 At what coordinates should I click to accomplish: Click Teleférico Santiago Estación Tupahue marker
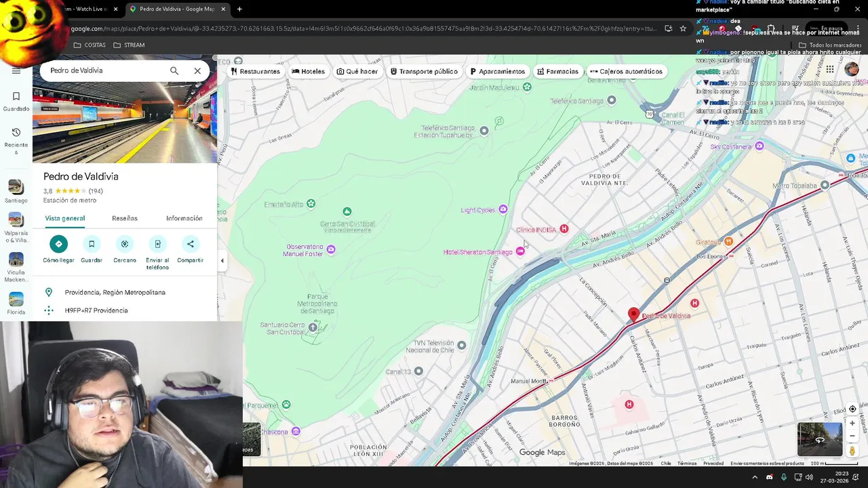(x=484, y=131)
